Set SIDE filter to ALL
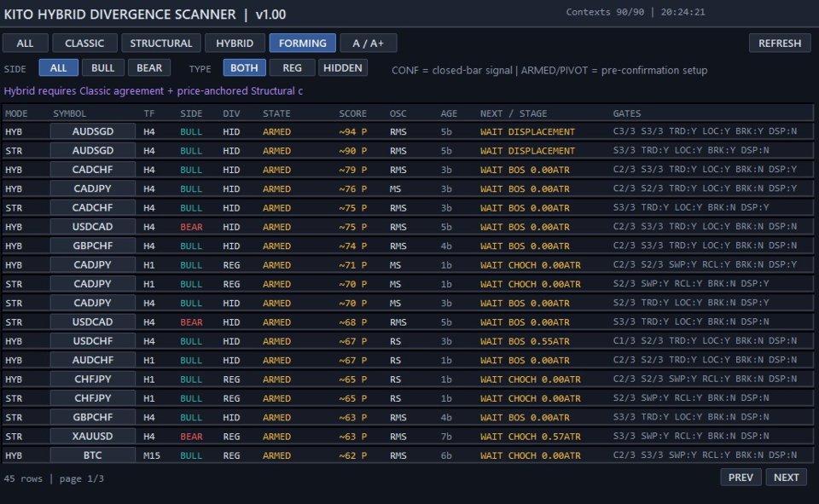Viewport: 819px width, 504px height. [59, 68]
